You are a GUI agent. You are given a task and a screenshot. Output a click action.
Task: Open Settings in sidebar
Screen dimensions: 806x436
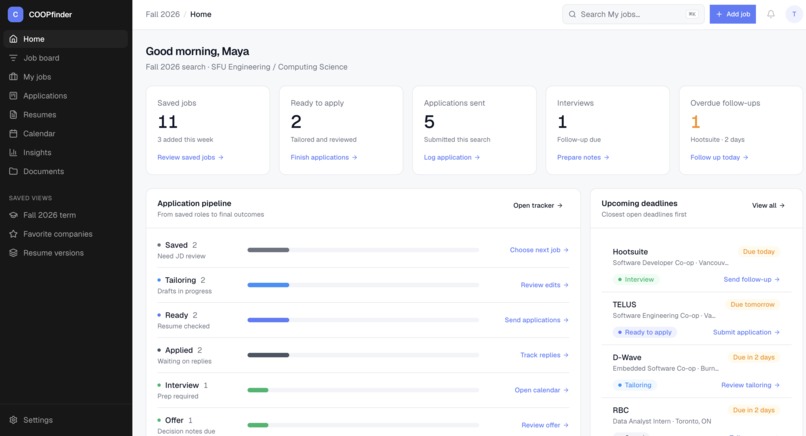[66, 420]
